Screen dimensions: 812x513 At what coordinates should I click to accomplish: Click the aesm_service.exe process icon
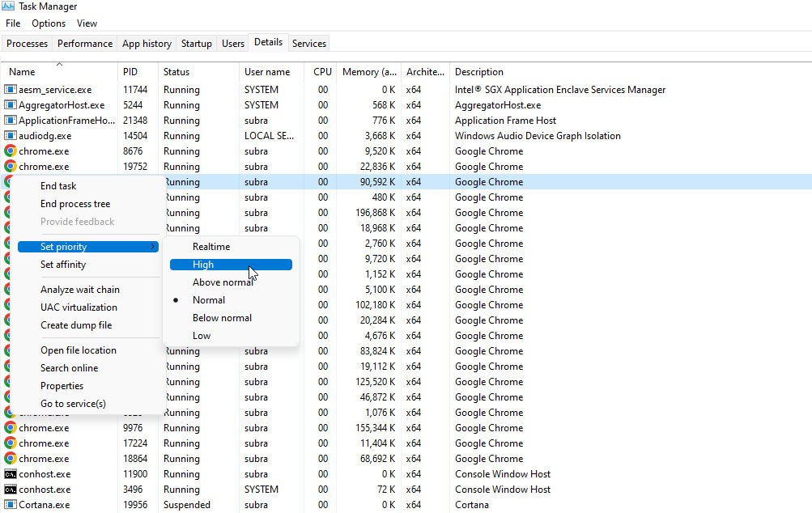tap(11, 90)
